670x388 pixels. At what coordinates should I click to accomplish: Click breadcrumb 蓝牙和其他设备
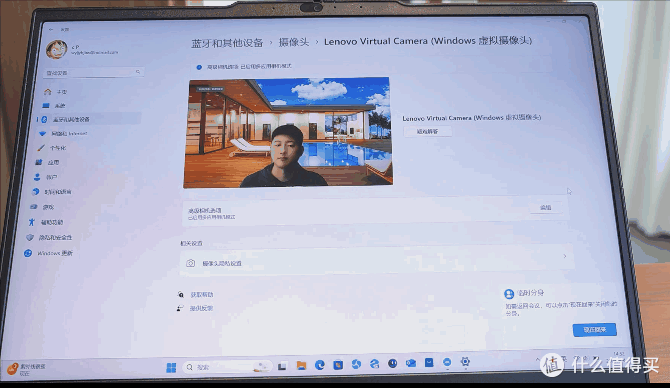point(227,43)
